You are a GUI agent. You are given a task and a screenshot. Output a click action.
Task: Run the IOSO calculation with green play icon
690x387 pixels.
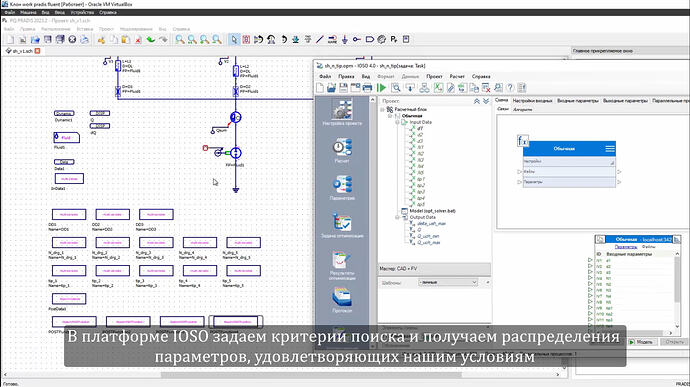click(x=382, y=88)
